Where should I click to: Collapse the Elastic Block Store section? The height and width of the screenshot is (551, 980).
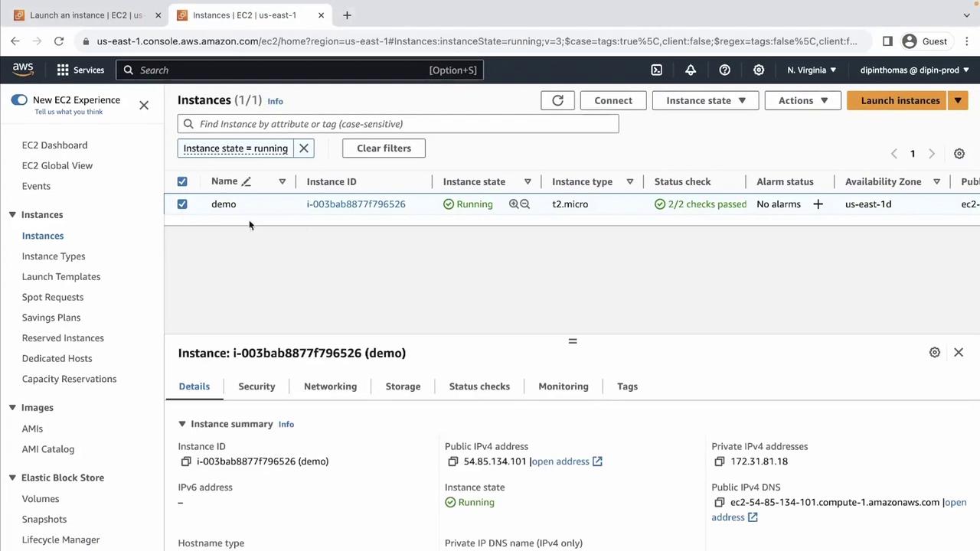(x=12, y=478)
